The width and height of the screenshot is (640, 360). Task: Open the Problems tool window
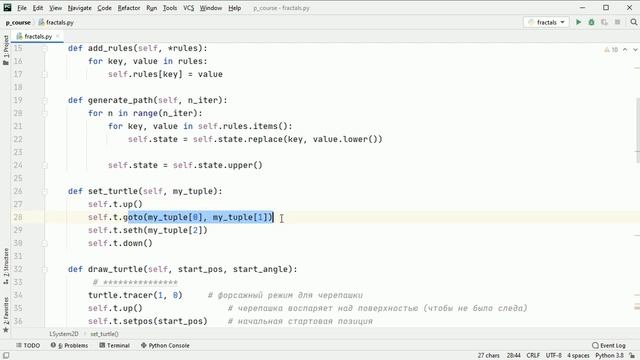(x=69, y=345)
